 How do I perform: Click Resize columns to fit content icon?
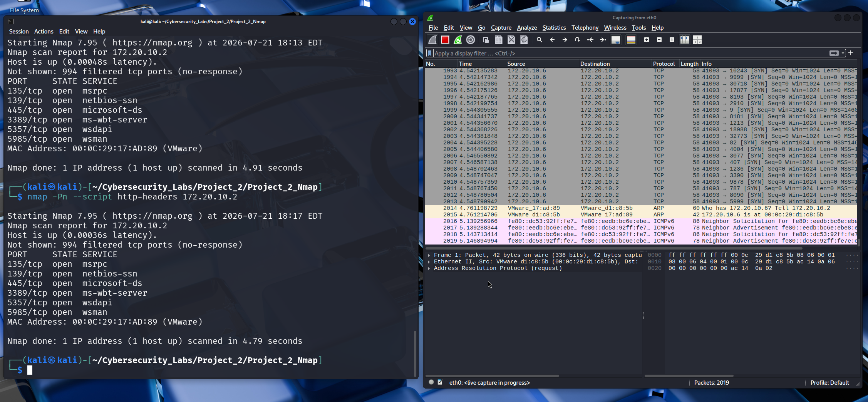click(x=685, y=40)
